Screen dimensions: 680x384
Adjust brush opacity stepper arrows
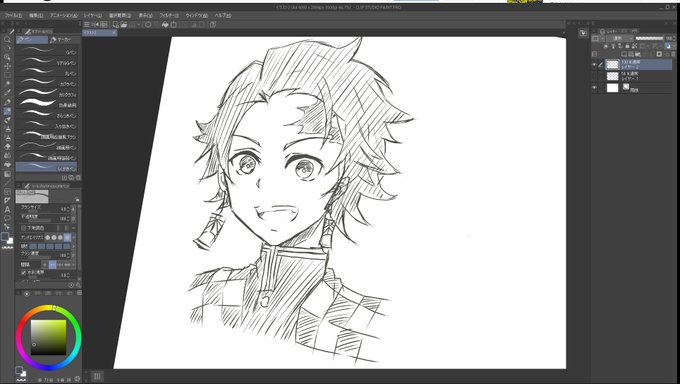(x=69, y=218)
